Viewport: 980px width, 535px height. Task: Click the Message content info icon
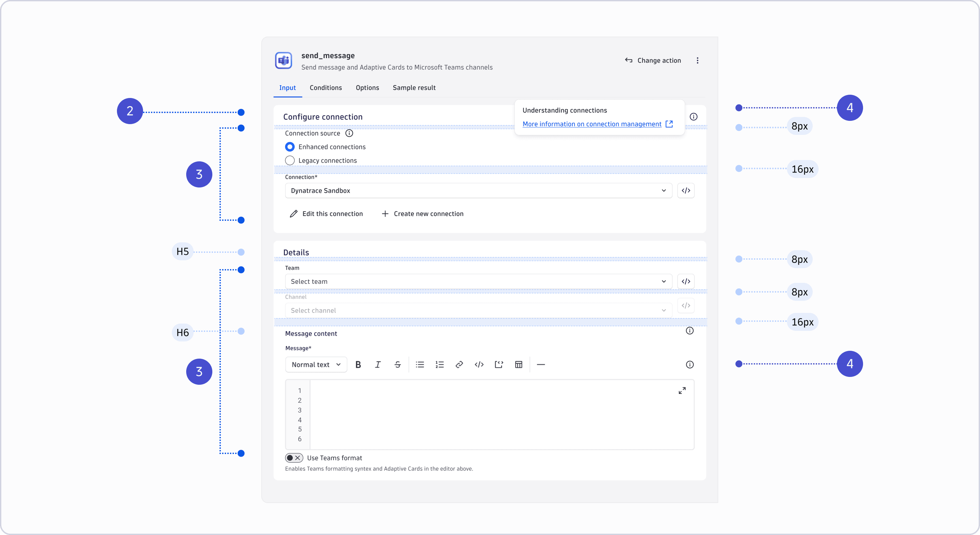[690, 331]
